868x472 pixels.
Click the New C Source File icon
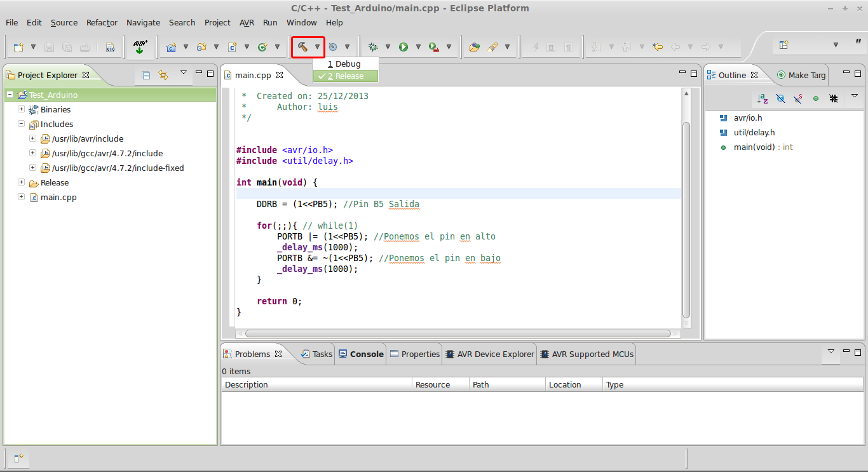[232, 47]
